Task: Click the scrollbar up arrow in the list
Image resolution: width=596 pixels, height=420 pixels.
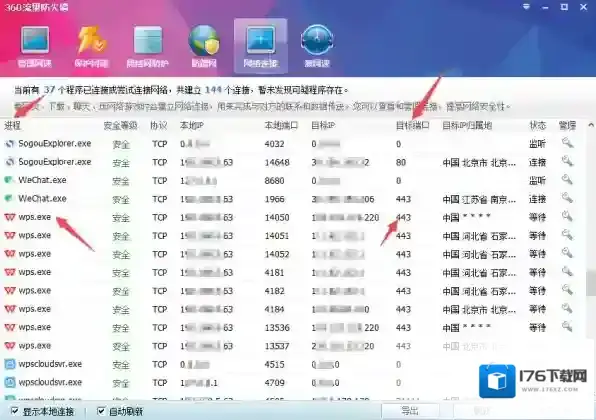Action: coord(591,125)
